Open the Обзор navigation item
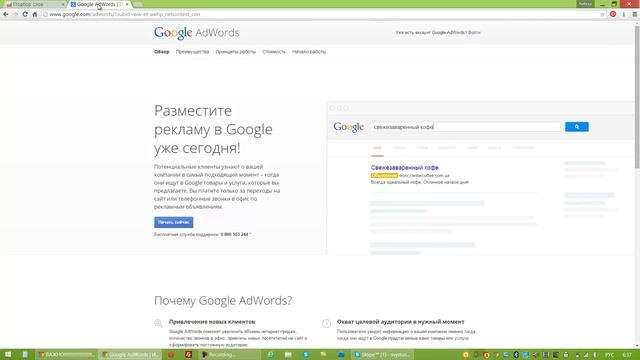 (x=162, y=52)
